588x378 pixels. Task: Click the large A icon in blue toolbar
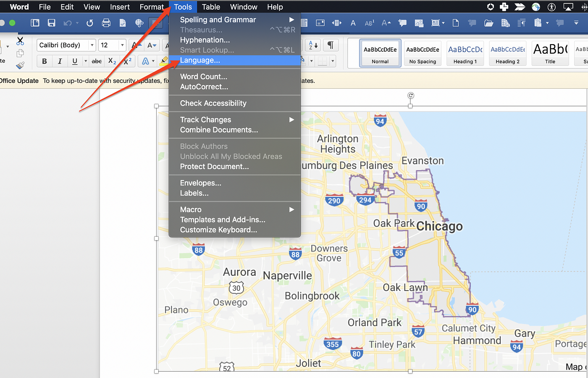(x=353, y=23)
